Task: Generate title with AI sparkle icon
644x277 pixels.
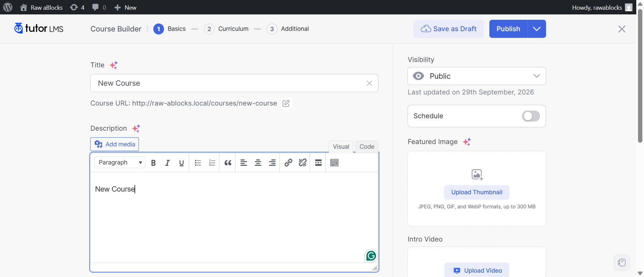Action: pyautogui.click(x=114, y=65)
